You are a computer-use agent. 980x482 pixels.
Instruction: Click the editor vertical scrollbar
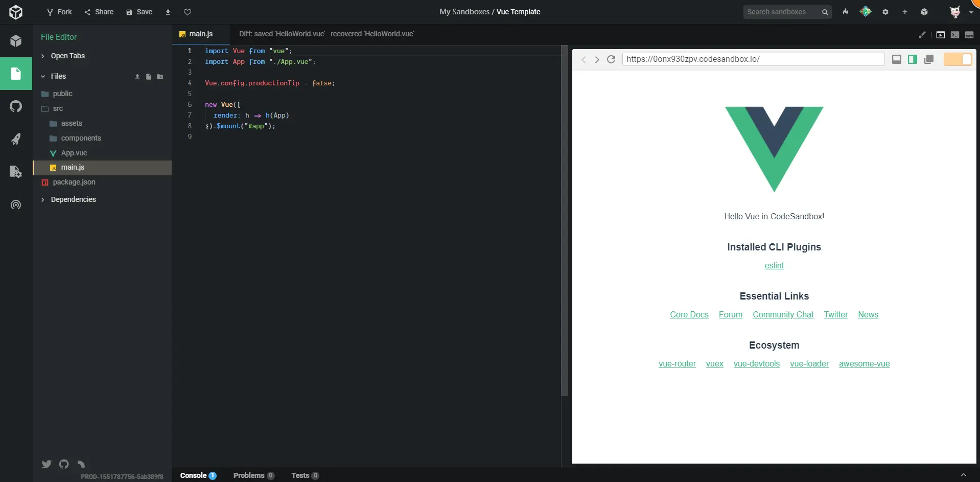tap(565, 221)
